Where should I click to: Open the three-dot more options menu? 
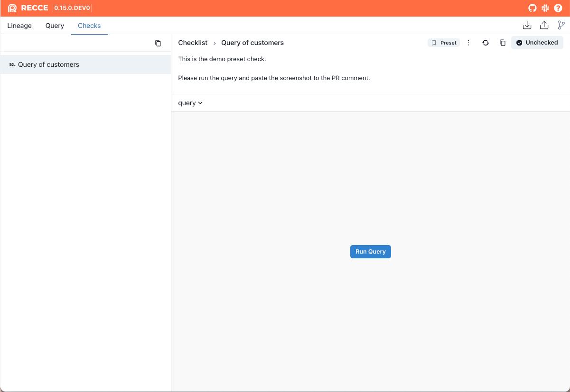pos(468,43)
